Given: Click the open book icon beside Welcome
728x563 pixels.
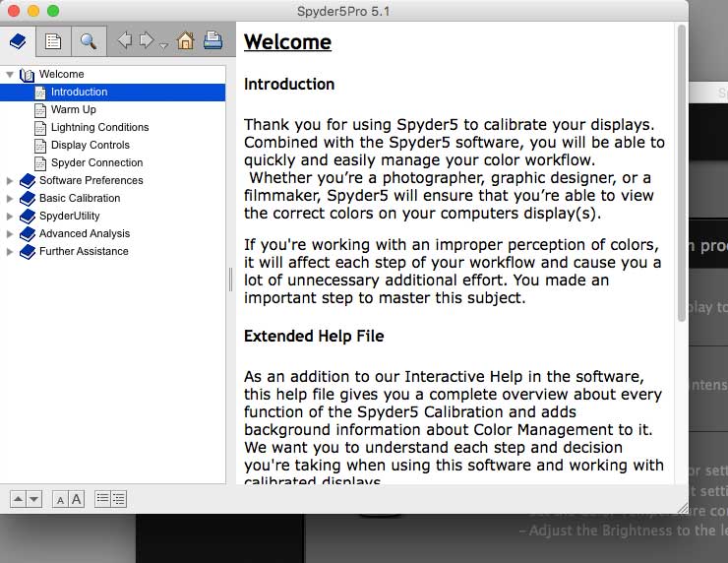Looking at the screenshot, I should 27,75.
